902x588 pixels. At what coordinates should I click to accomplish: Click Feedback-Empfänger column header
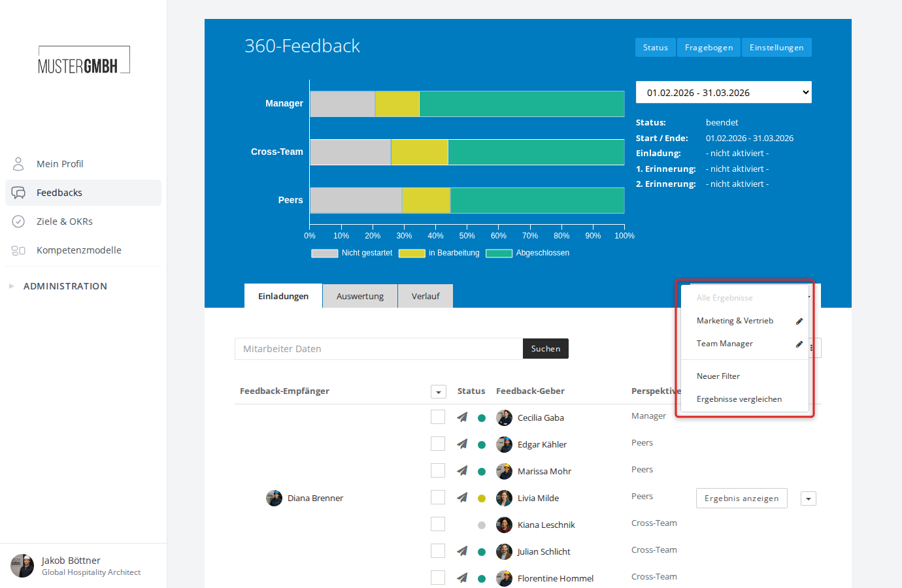pos(284,391)
